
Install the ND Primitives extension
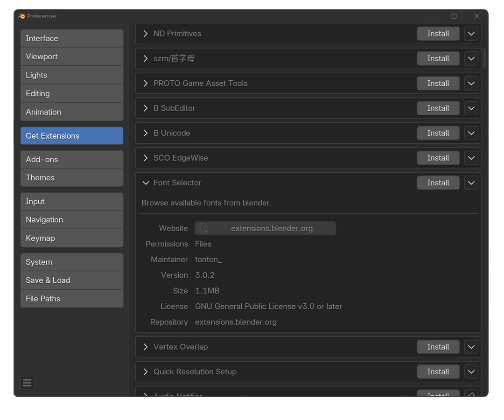point(438,34)
